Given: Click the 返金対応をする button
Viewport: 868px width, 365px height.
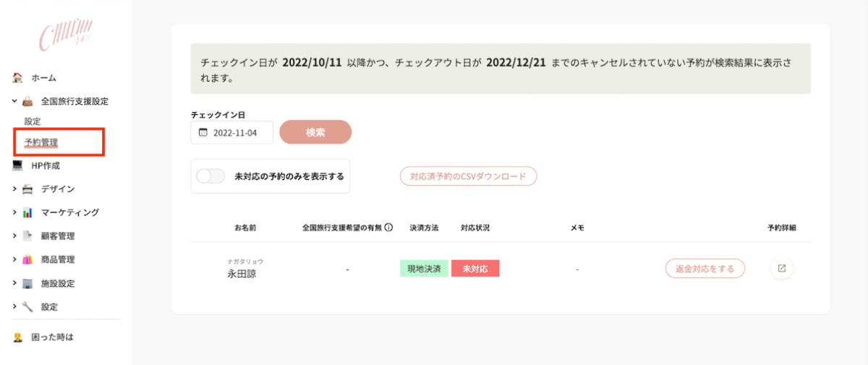Looking at the screenshot, I should pyautogui.click(x=705, y=269).
